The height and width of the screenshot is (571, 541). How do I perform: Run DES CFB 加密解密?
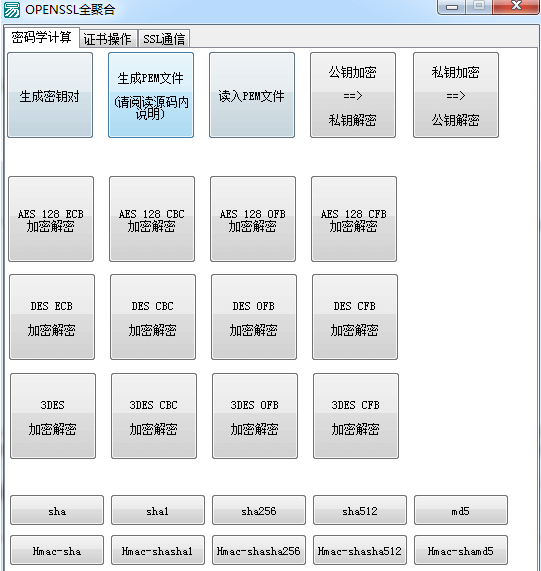pyautogui.click(x=355, y=317)
